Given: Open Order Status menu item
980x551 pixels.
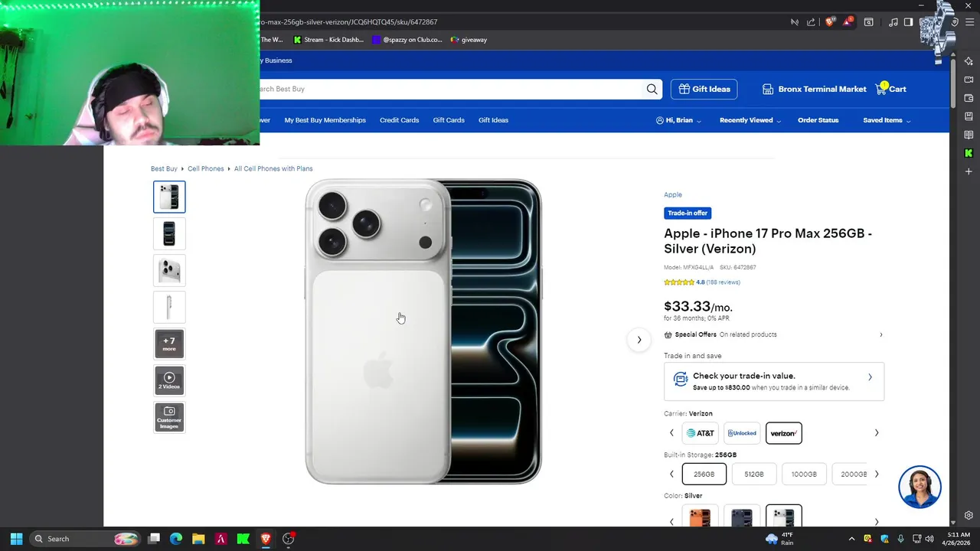Looking at the screenshot, I should click(x=818, y=120).
